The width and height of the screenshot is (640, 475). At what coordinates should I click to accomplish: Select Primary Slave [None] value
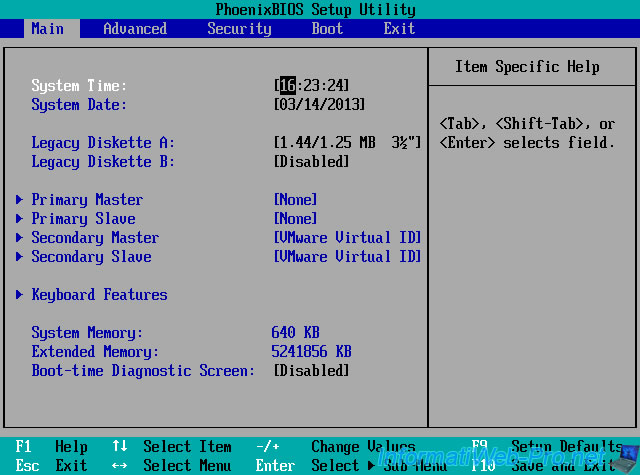(296, 218)
